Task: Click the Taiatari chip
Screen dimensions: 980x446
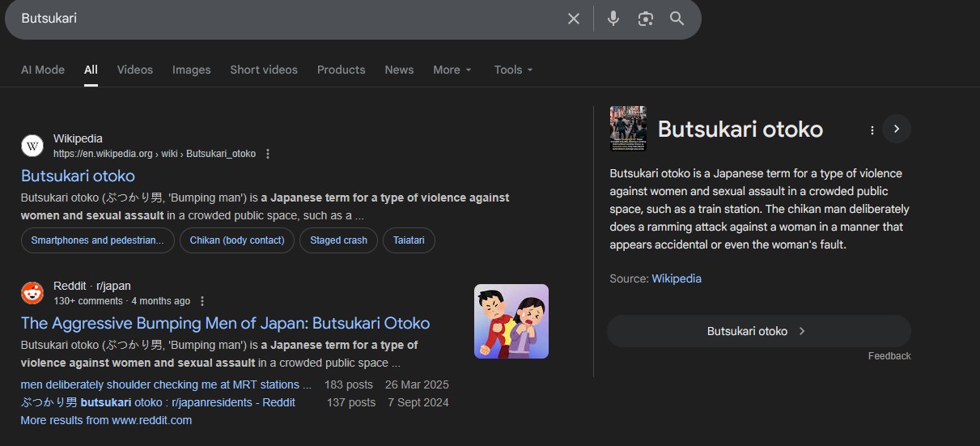Action: tap(409, 240)
